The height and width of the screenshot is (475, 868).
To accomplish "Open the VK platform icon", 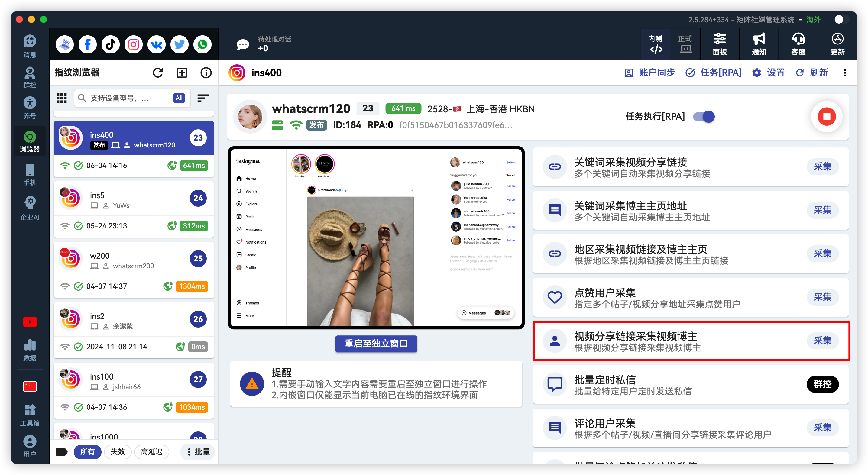I will click(x=156, y=44).
